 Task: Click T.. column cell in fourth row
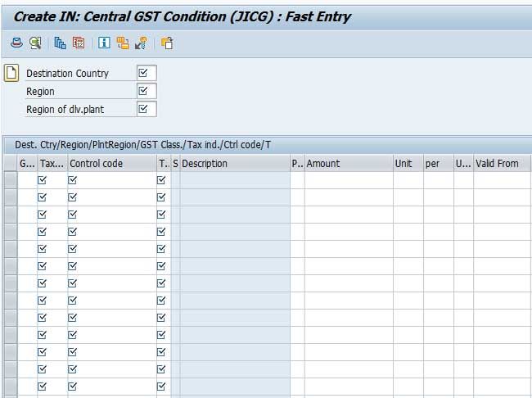pos(164,232)
